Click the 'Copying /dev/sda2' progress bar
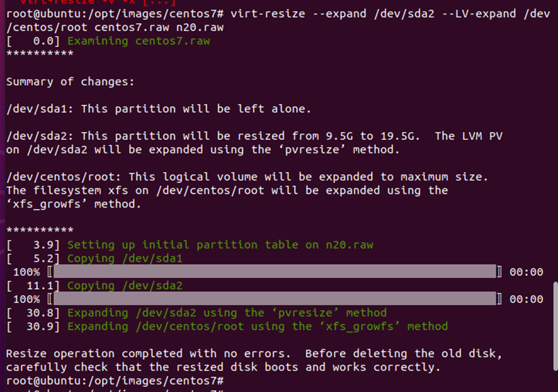Screen dimensions: 558x392 coord(274,299)
